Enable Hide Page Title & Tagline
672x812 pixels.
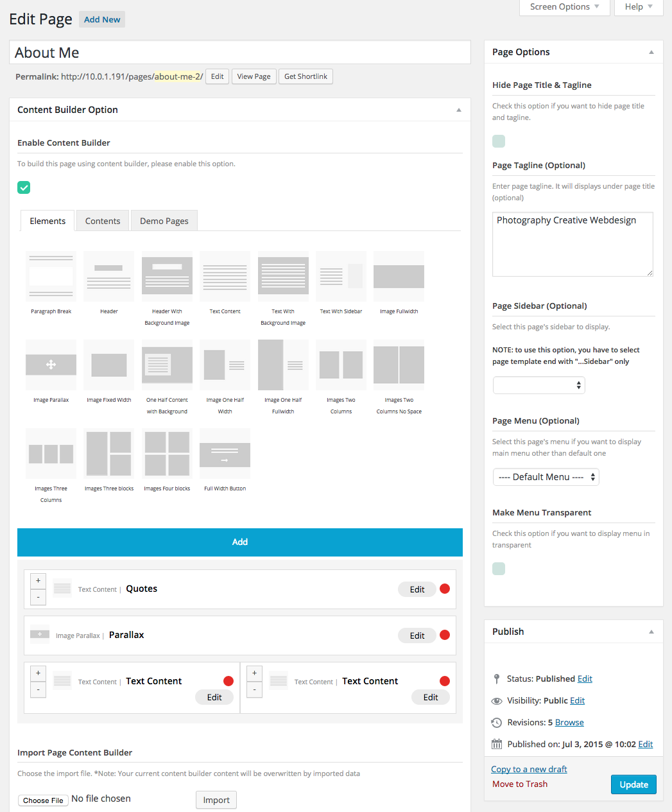pos(499,141)
